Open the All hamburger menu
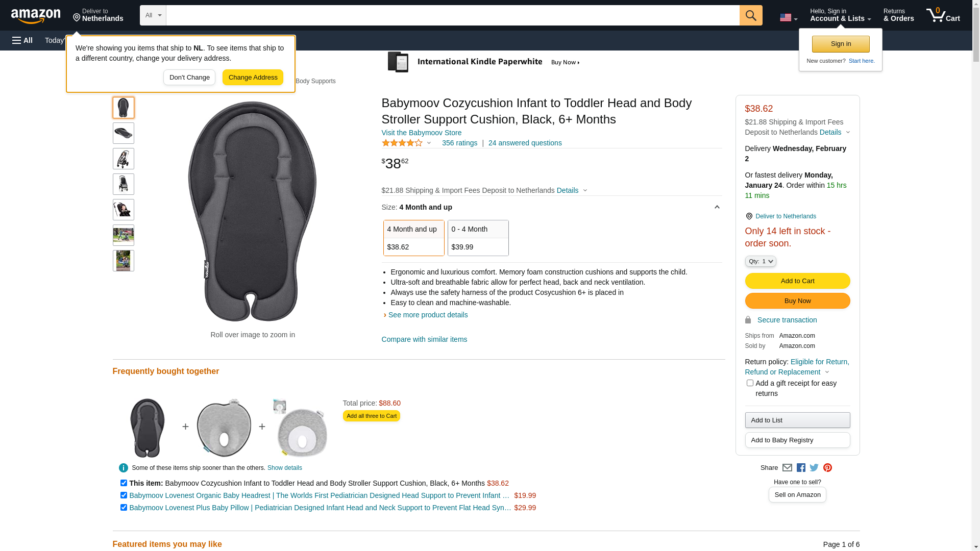The width and height of the screenshot is (980, 551). [22, 40]
